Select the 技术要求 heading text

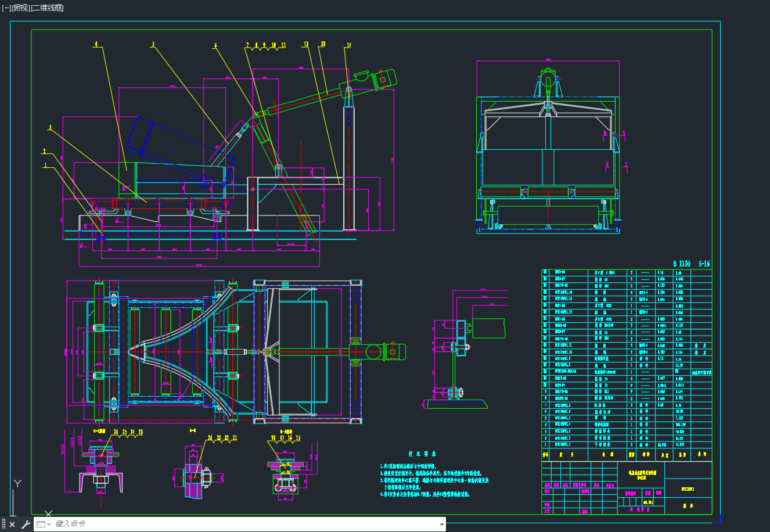422,454
